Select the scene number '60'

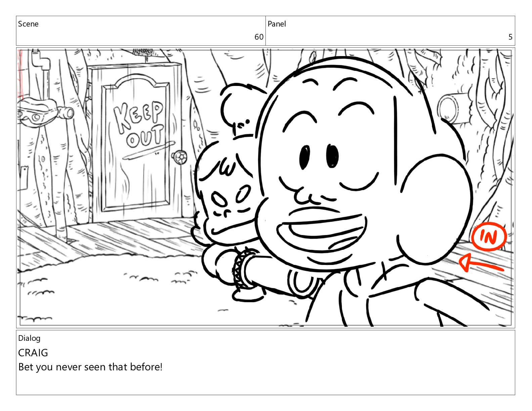click(259, 37)
